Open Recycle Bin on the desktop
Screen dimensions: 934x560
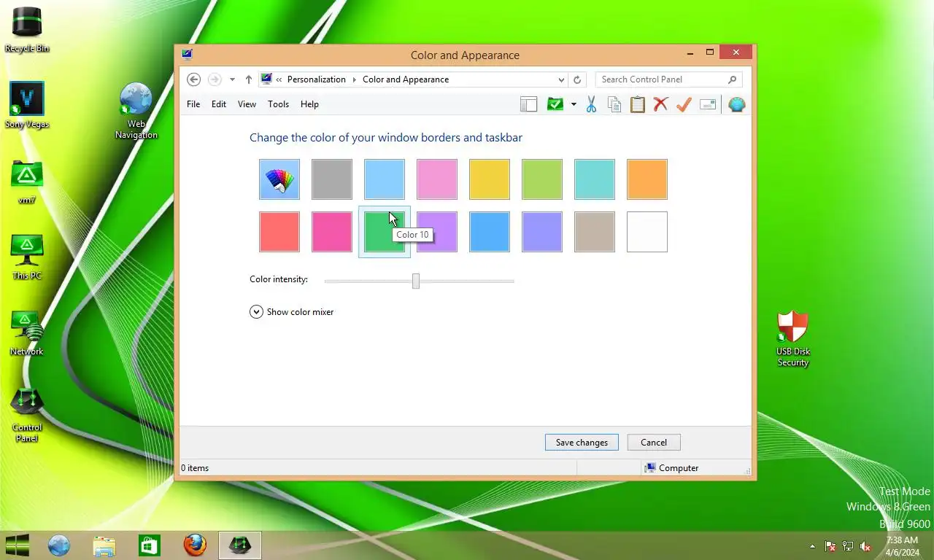[x=27, y=29]
